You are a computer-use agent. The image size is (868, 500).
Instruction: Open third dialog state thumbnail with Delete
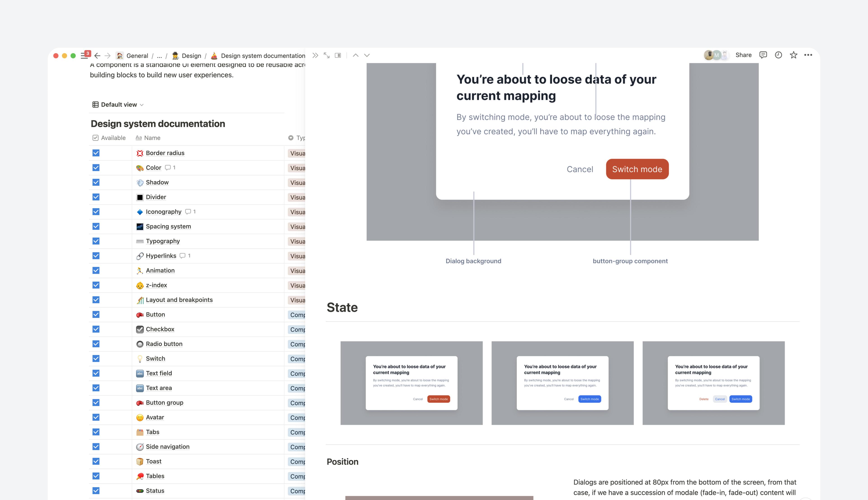tap(713, 383)
